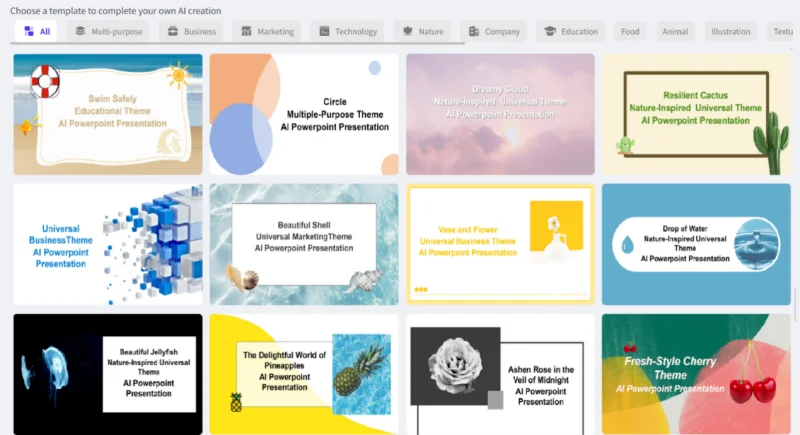This screenshot has height=435, width=800.
Task: Open the Business category tab
Action: point(191,31)
